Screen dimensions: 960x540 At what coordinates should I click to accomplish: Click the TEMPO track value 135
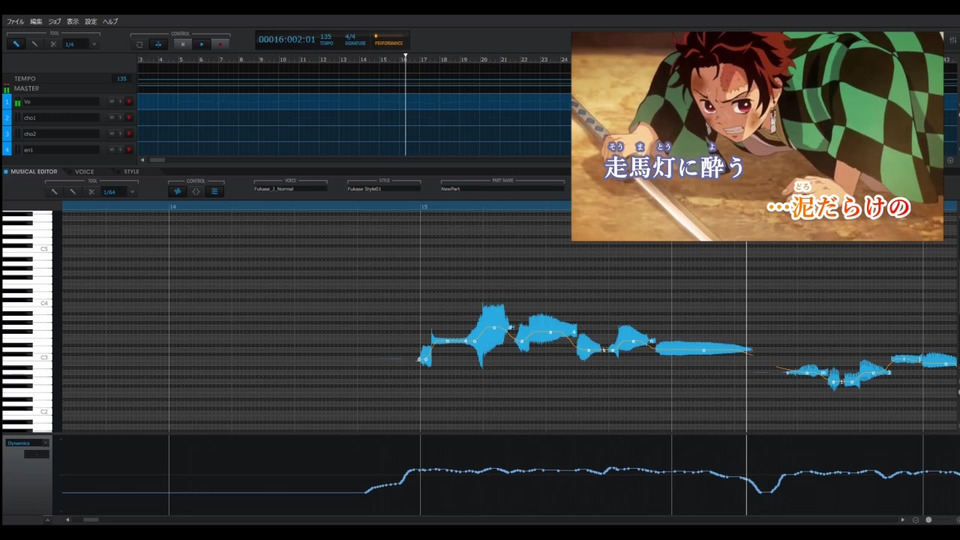point(121,78)
